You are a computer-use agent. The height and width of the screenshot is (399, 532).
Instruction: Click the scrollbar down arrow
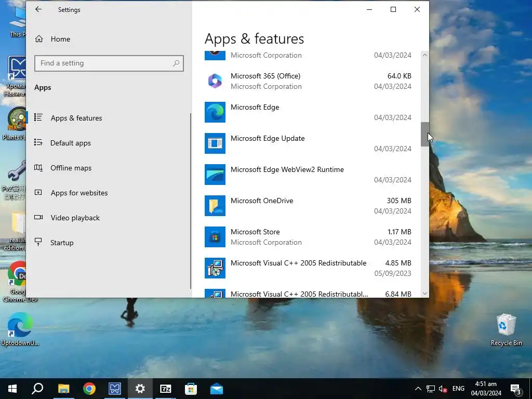[x=425, y=294]
